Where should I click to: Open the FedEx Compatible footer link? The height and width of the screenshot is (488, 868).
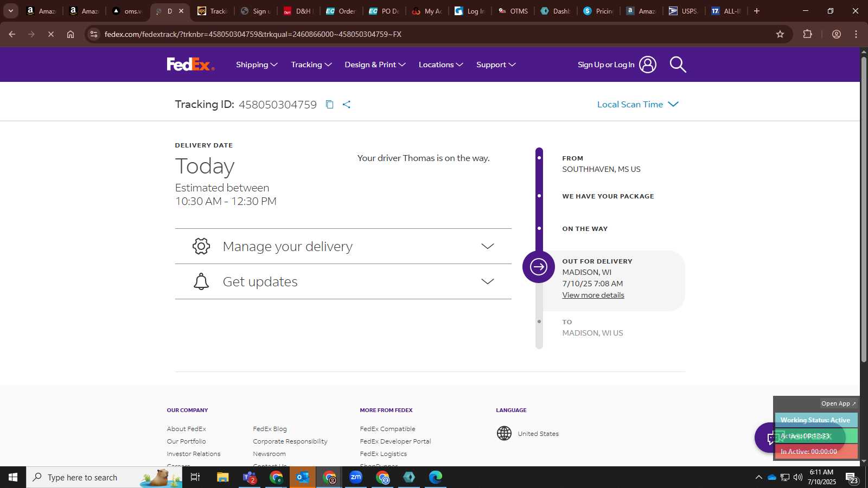pyautogui.click(x=387, y=429)
